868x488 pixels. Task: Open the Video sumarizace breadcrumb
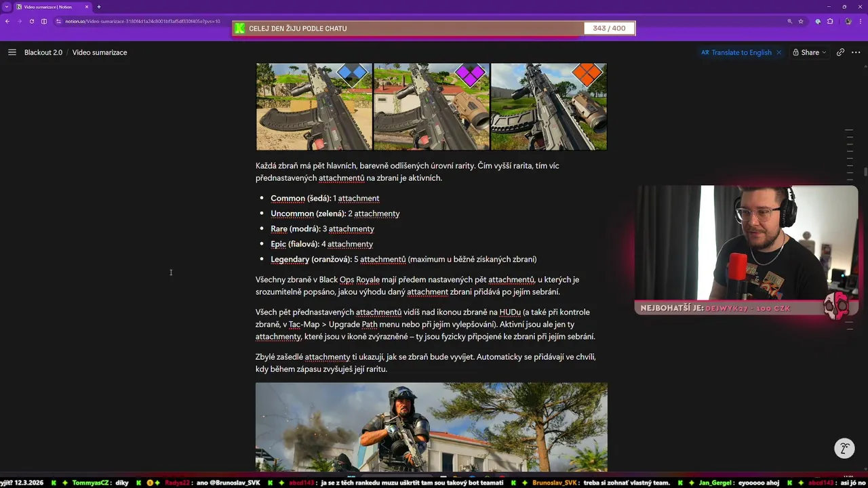pos(100,52)
